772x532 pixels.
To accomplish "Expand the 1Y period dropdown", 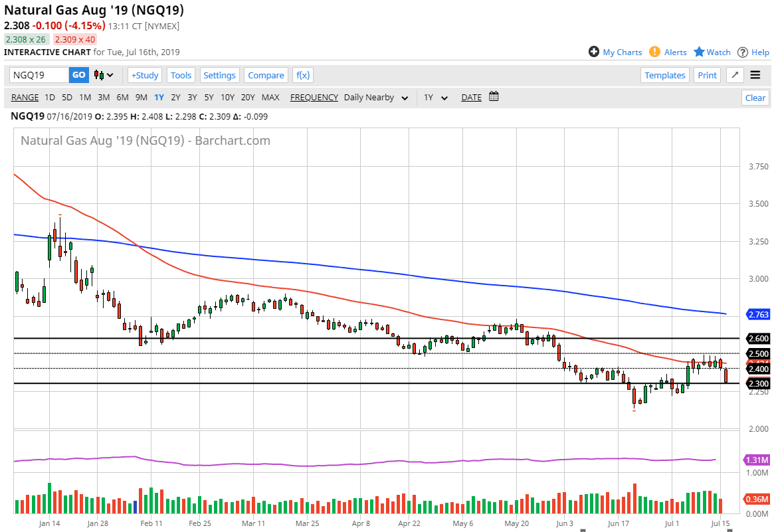I will [x=436, y=98].
